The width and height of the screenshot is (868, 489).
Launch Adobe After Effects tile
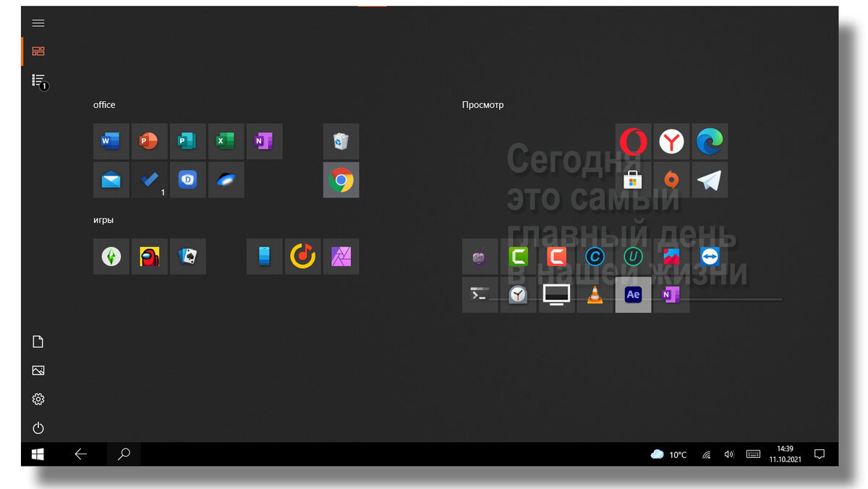[634, 294]
